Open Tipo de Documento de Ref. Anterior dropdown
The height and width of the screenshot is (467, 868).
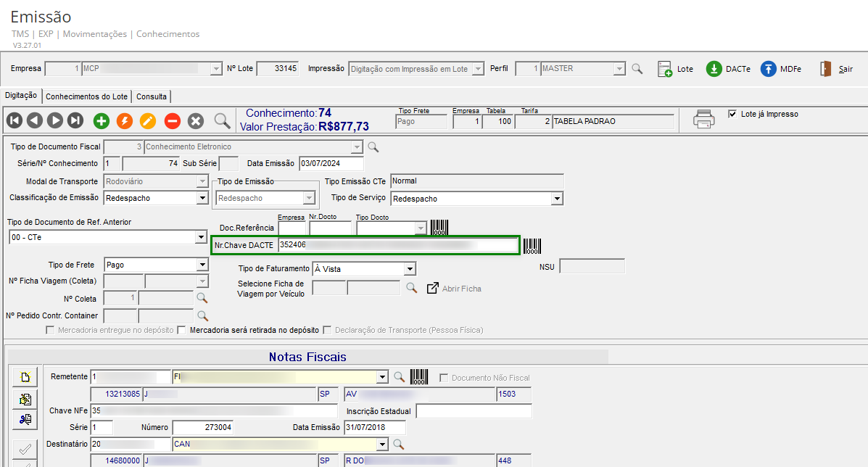[x=201, y=237]
